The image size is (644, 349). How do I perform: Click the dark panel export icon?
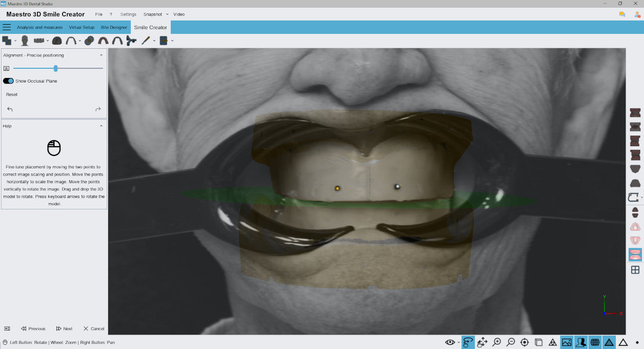pos(164,41)
